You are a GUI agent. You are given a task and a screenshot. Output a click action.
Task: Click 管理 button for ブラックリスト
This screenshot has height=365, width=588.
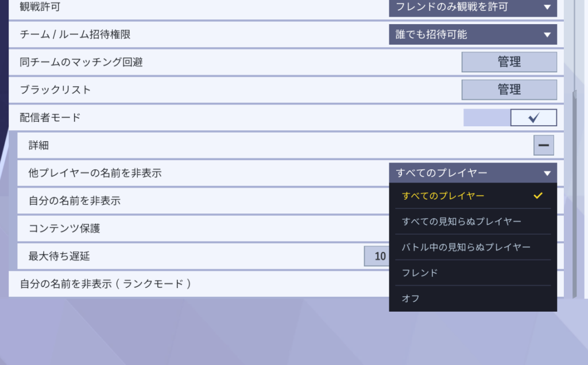509,90
